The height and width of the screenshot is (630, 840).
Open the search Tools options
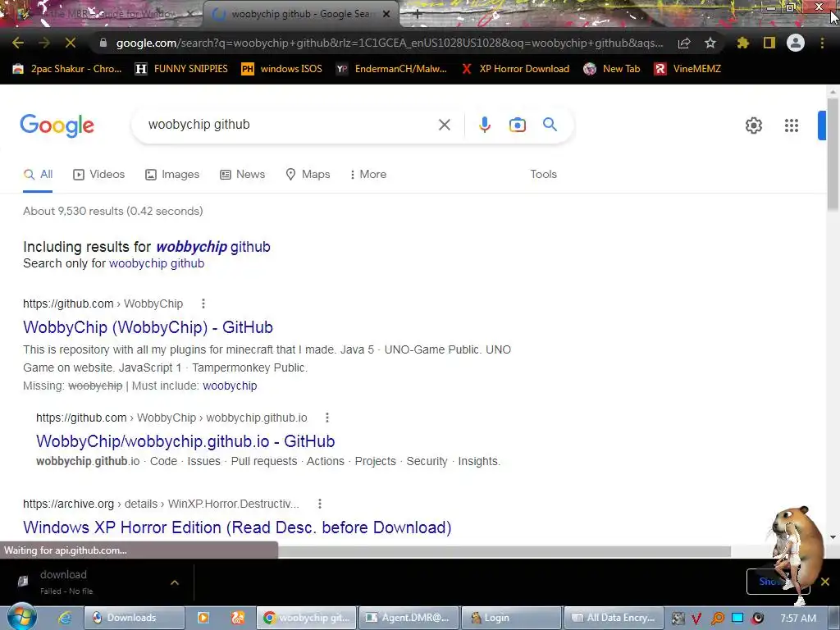pyautogui.click(x=543, y=175)
